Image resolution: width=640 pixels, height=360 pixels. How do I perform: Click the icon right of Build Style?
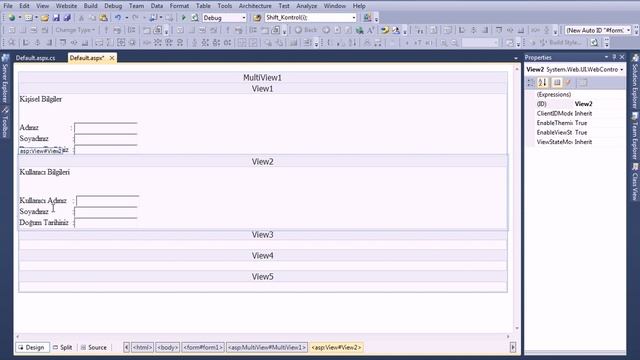(x=594, y=42)
